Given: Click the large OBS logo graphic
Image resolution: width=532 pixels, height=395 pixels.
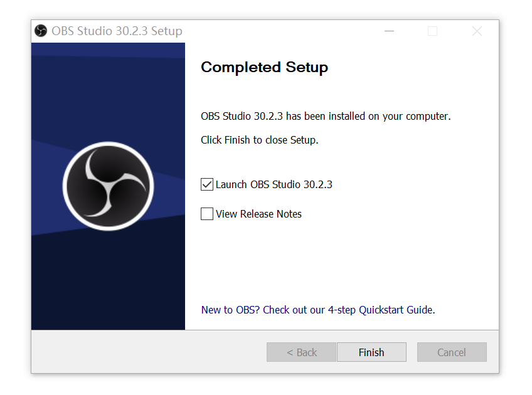Looking at the screenshot, I should tap(109, 186).
